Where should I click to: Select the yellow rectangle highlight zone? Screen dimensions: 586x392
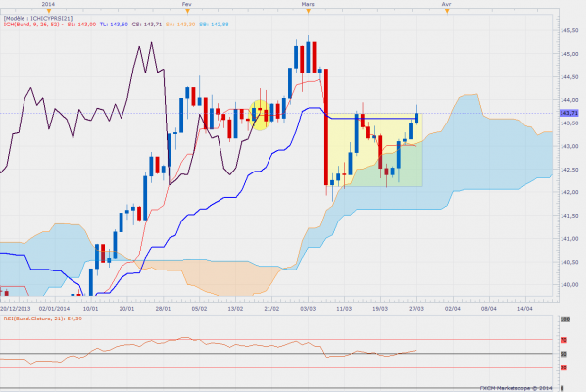(375, 150)
